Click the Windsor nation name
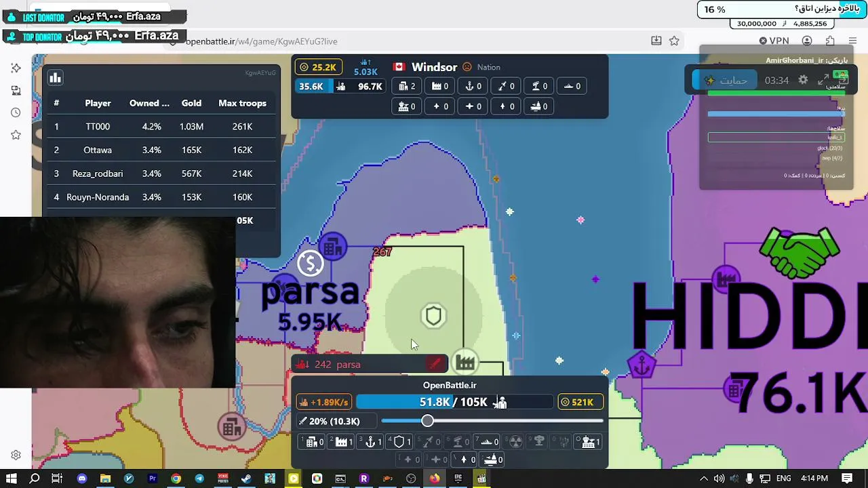The width and height of the screenshot is (868, 488). (434, 67)
